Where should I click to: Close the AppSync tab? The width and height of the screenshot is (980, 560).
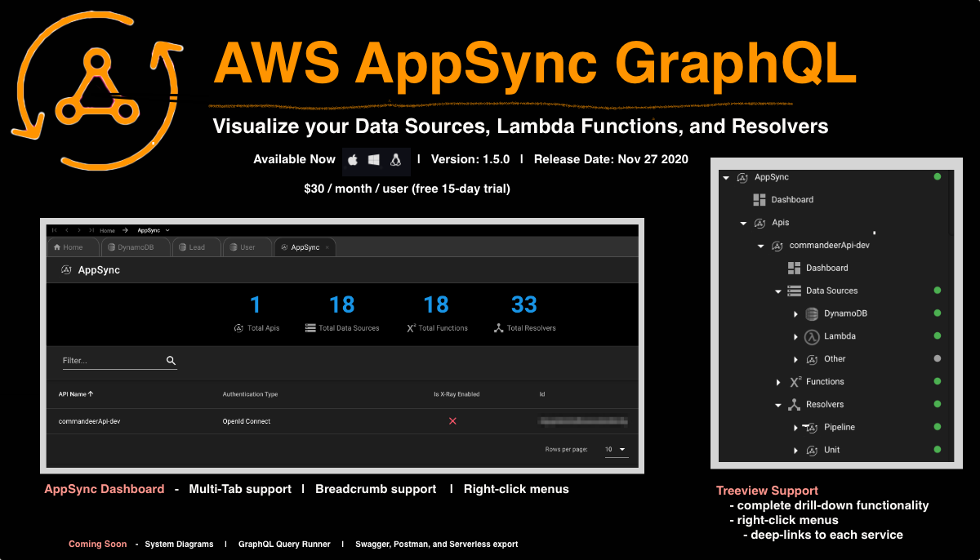[327, 247]
